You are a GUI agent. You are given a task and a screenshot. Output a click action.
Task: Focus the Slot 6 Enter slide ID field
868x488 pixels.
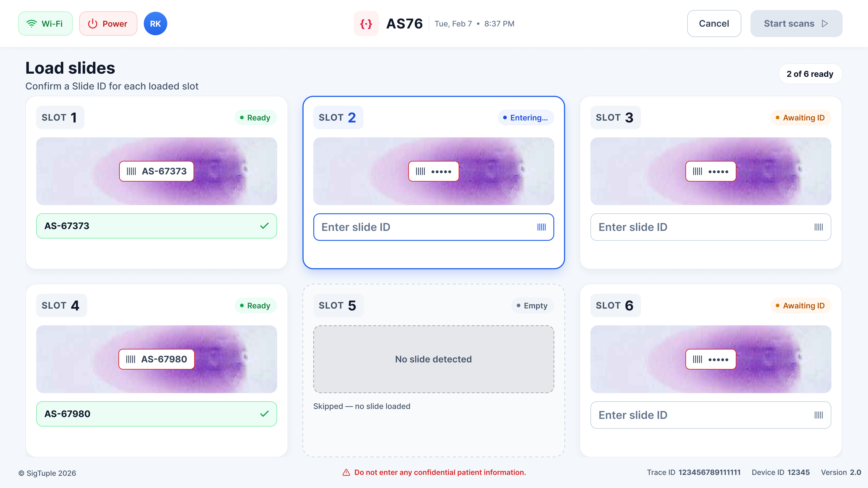711,415
